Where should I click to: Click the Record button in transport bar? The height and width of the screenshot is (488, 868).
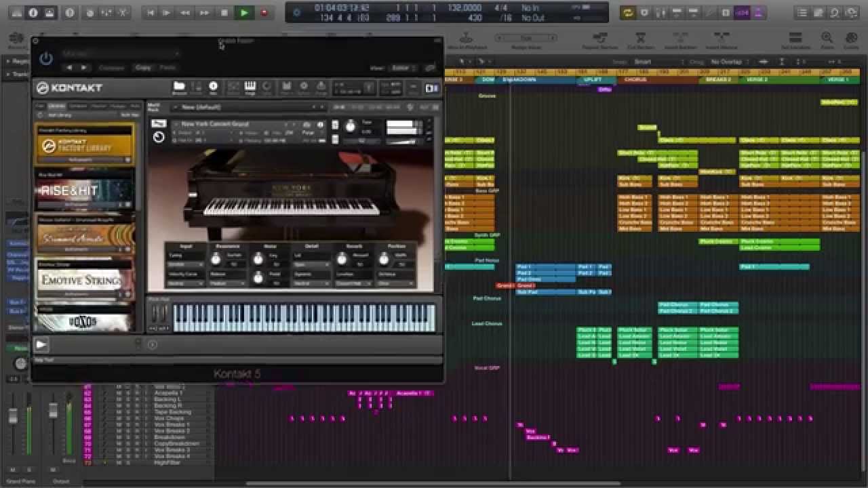[x=264, y=12]
